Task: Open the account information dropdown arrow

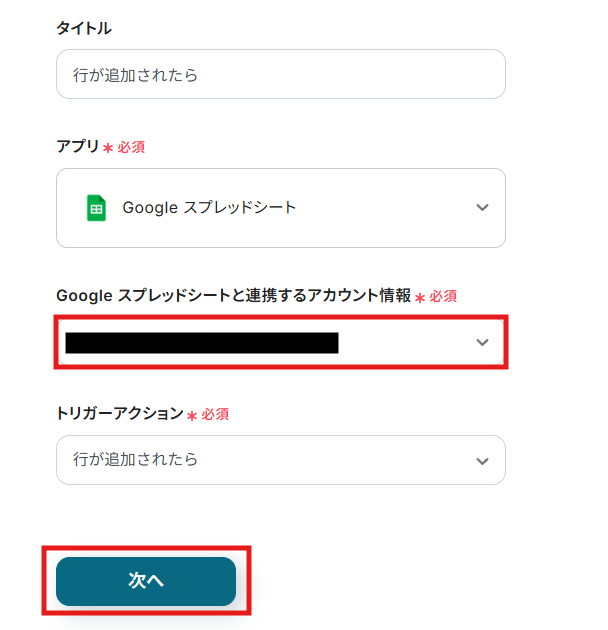Action: click(482, 343)
